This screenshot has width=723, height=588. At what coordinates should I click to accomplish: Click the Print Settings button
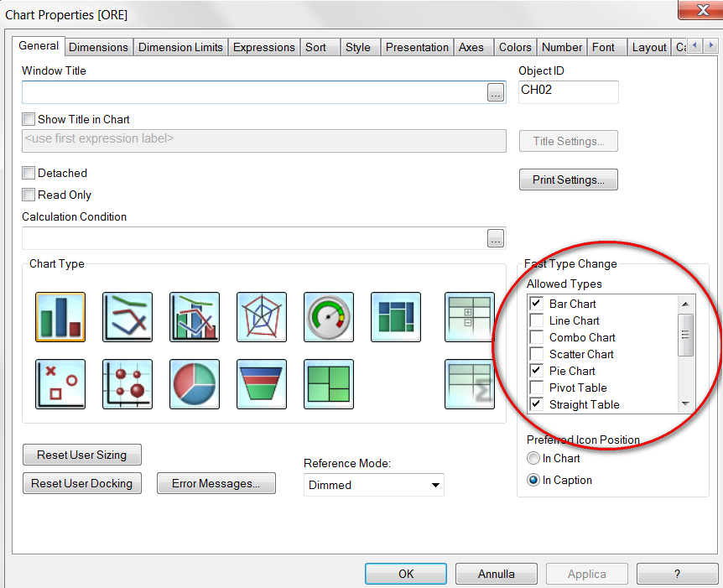coord(568,180)
